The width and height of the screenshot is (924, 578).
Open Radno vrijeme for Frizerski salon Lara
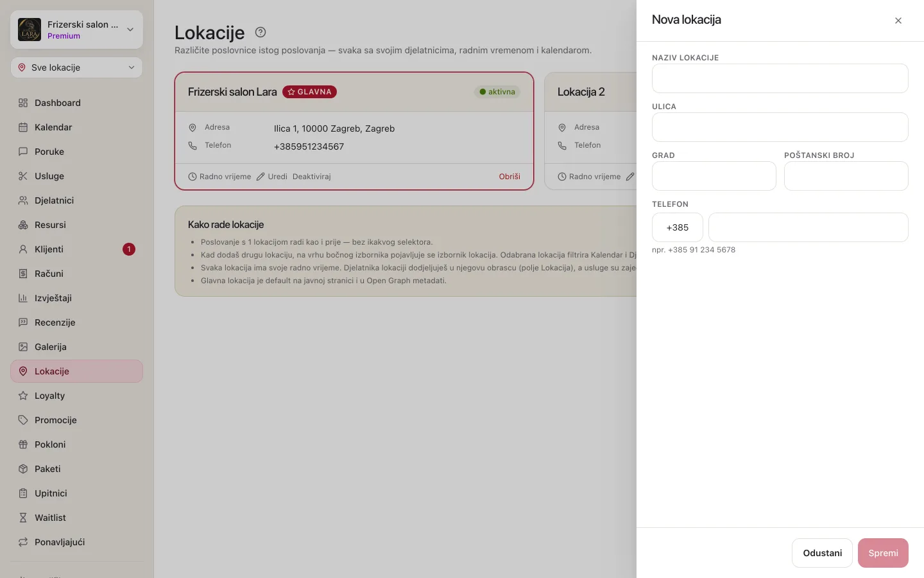(219, 177)
